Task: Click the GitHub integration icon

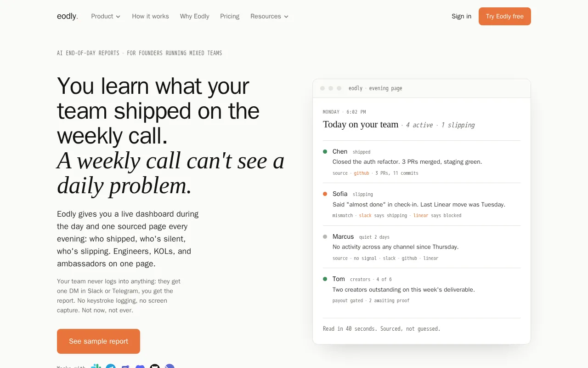Action: point(155,366)
